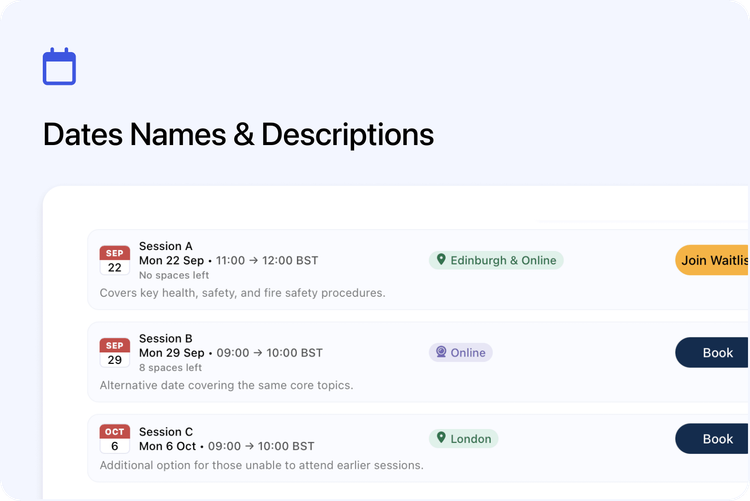Click the map pin icon beside London
This screenshot has height=501, width=750.
click(440, 439)
